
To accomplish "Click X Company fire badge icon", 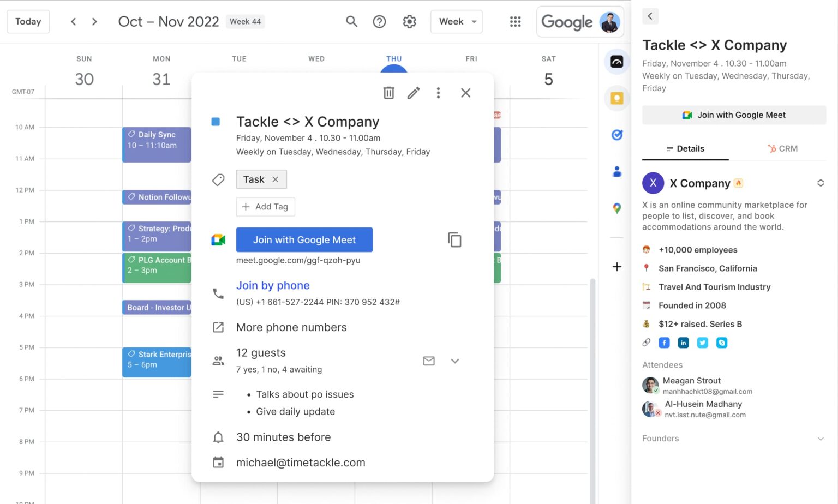I will pos(738,183).
